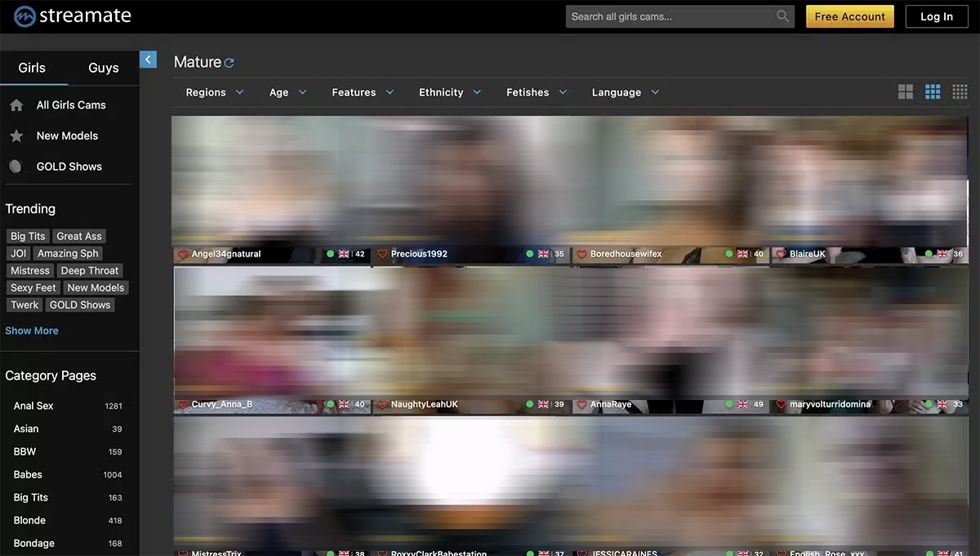Click the home icon beside All Girls Cams
980x556 pixels.
[16, 105]
